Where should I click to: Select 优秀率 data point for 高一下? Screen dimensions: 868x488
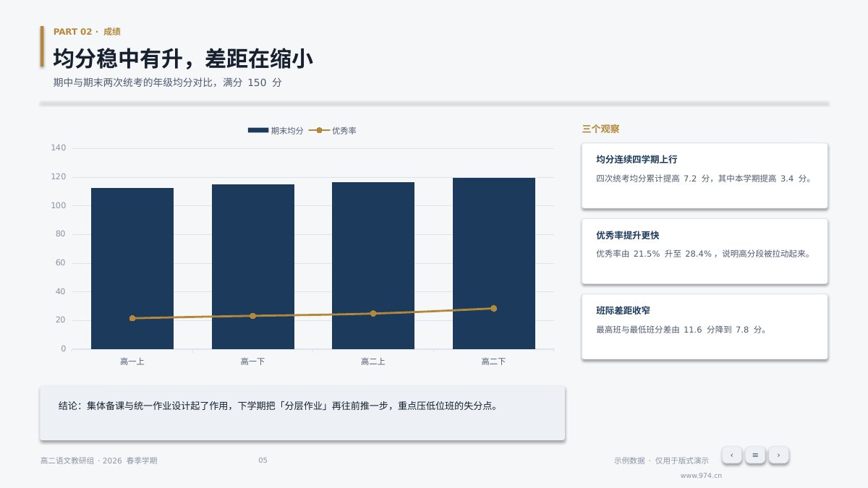point(252,316)
